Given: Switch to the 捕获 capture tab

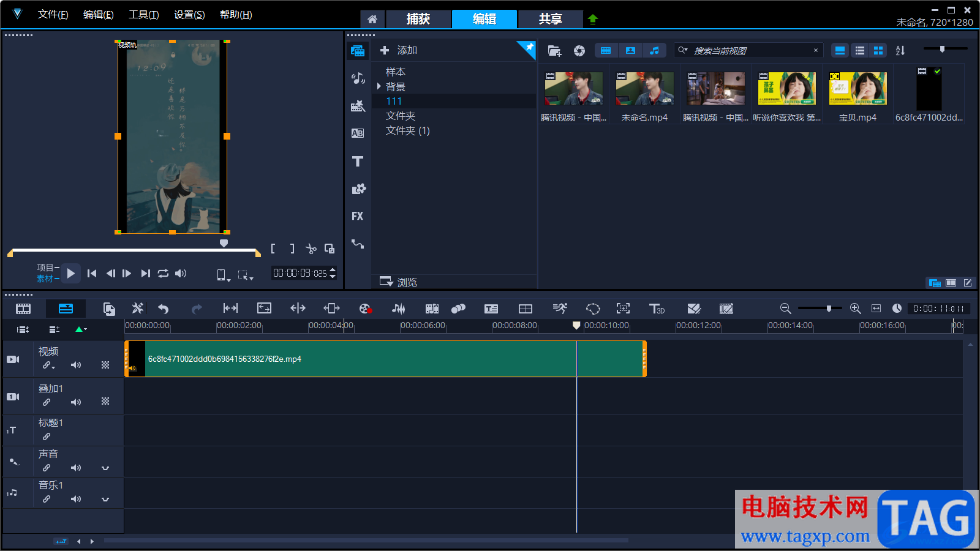Looking at the screenshot, I should (x=418, y=19).
